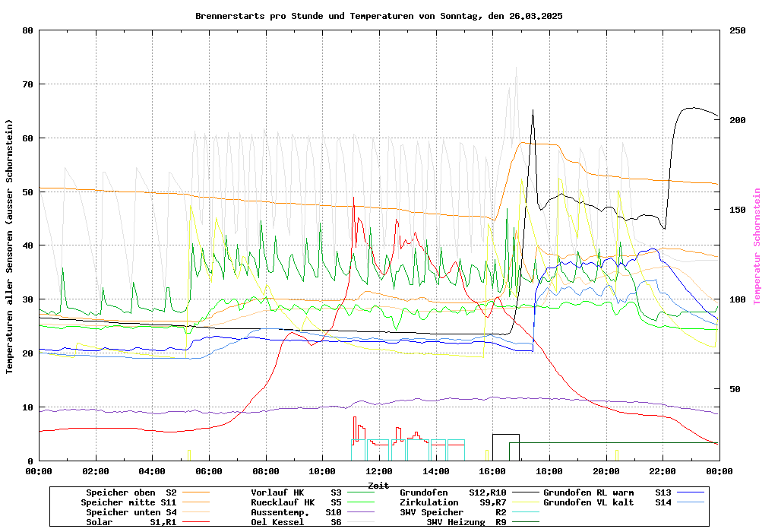Image resolution: width=778 pixels, height=532 pixels.
Task: Select '3WV Speicher R2' legend entry
Action: pos(453,512)
